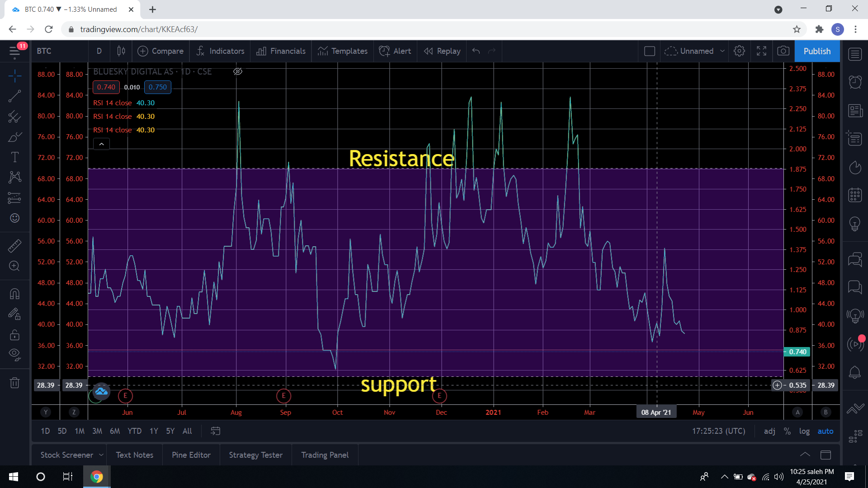The height and width of the screenshot is (488, 868).
Task: Open the Gann and Fibonacci tools
Action: [14, 117]
